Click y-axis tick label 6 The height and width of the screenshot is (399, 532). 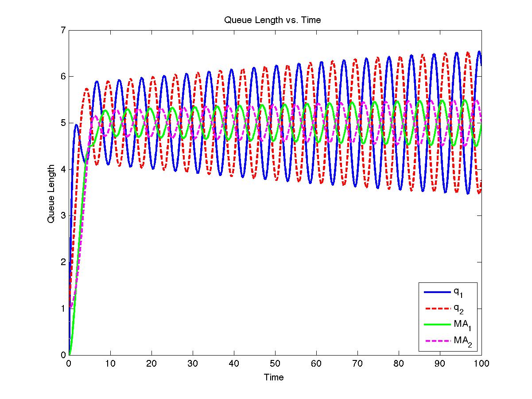(x=63, y=76)
